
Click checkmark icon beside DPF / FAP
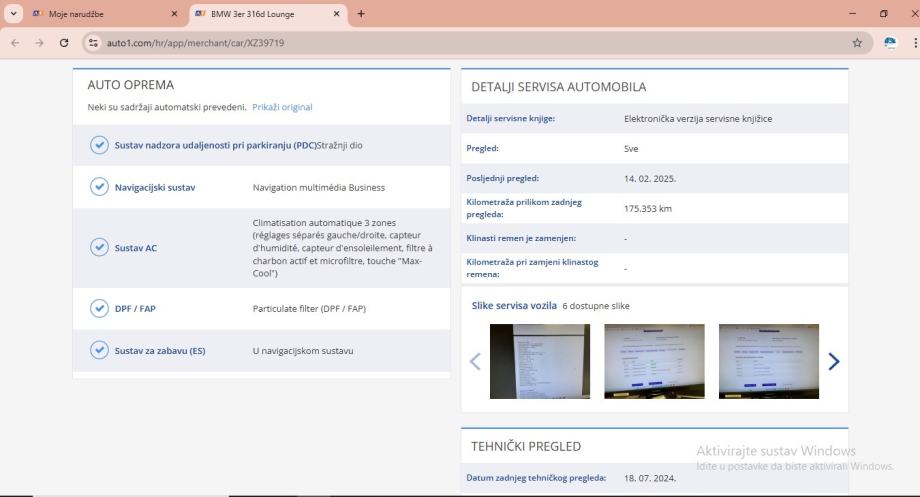pyautogui.click(x=99, y=308)
